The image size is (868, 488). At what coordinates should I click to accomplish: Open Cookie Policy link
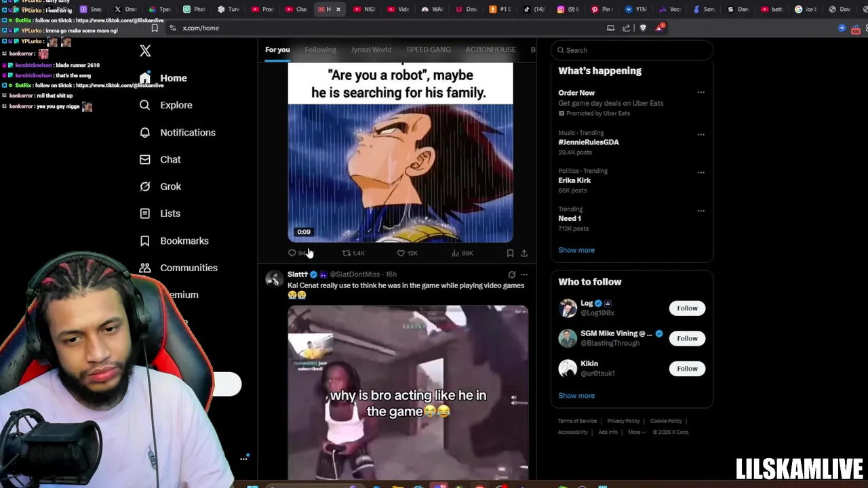(666, 421)
